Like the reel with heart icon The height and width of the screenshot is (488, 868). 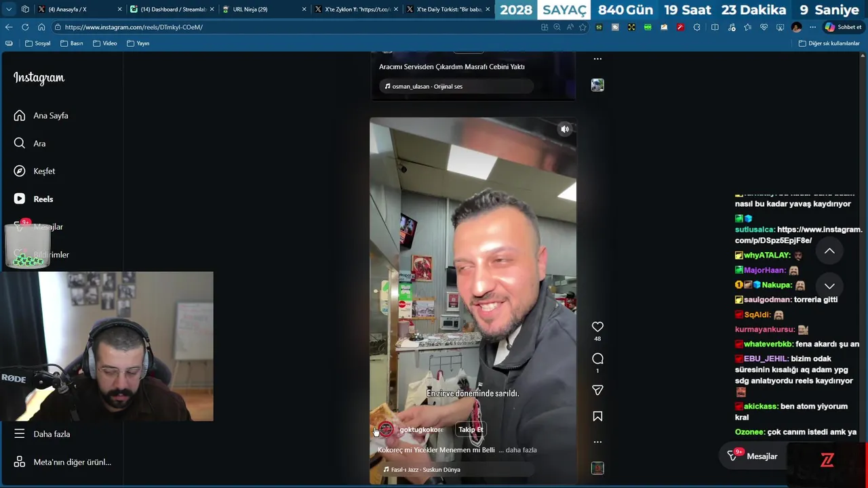tap(597, 327)
